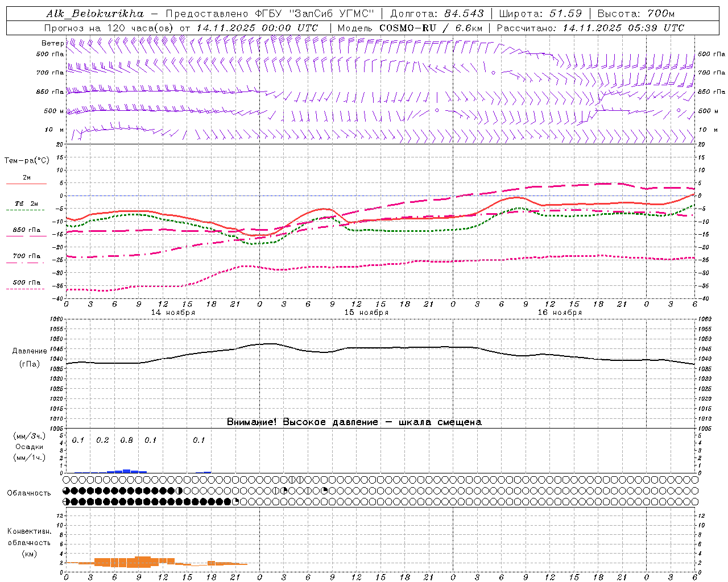
Task: Click the latitude value Широта: 51.59
Action: coord(540,14)
